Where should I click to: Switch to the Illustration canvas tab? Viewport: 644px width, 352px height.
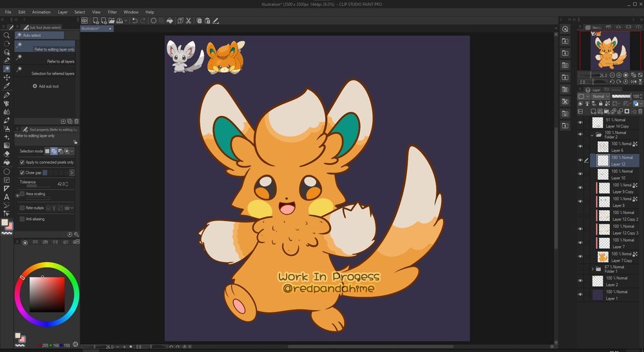(x=97, y=29)
